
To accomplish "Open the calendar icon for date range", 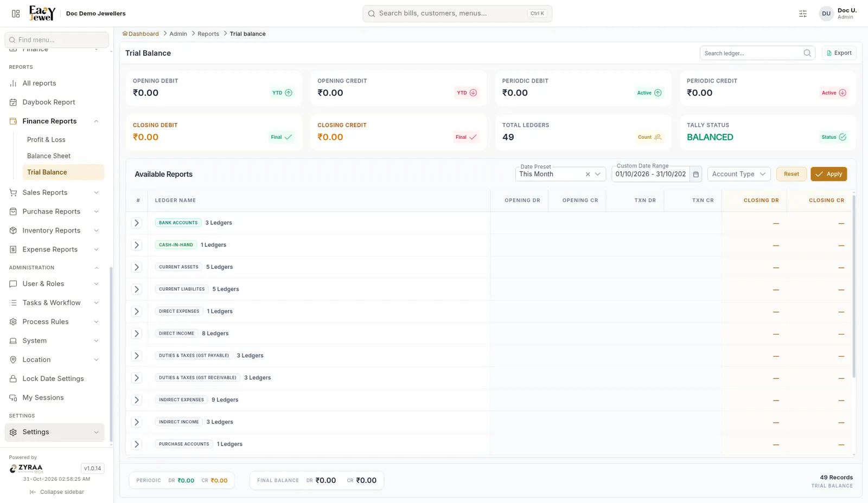I will (696, 174).
